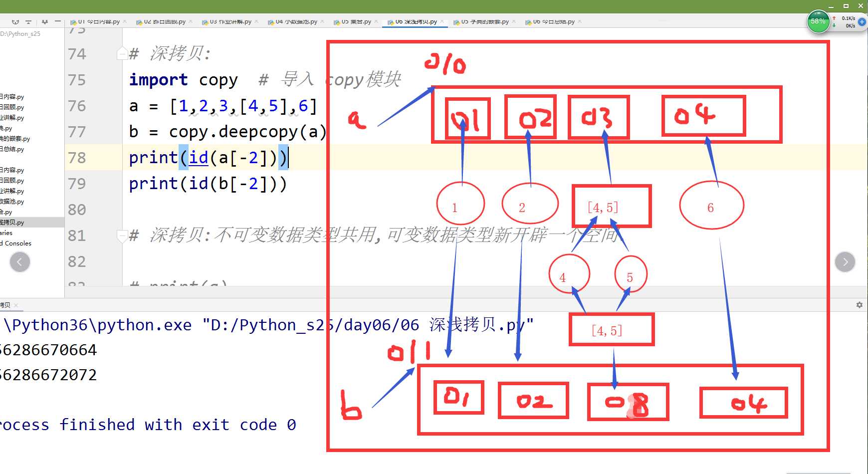Close the 01 今日内容.py editor tab
The width and height of the screenshot is (868, 474).
point(125,21)
